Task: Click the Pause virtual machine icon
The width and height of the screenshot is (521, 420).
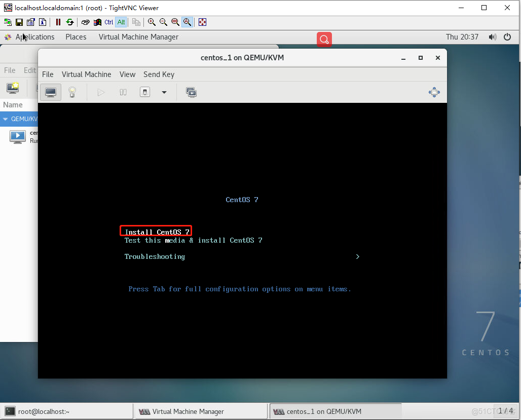Action: tap(123, 92)
